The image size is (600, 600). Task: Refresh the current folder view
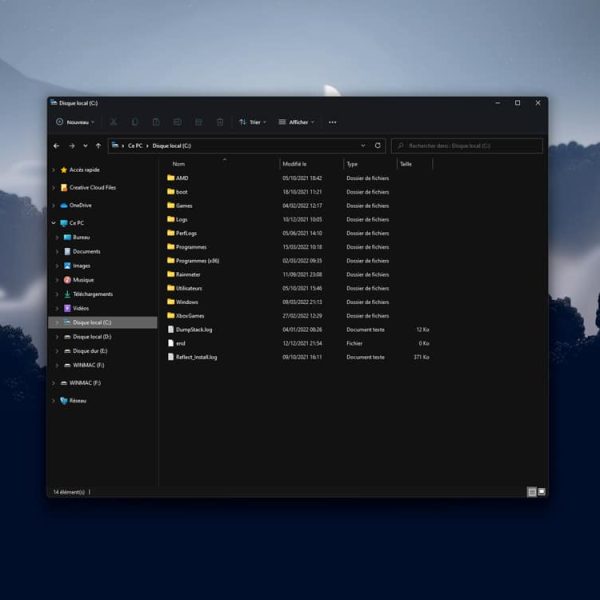click(378, 145)
